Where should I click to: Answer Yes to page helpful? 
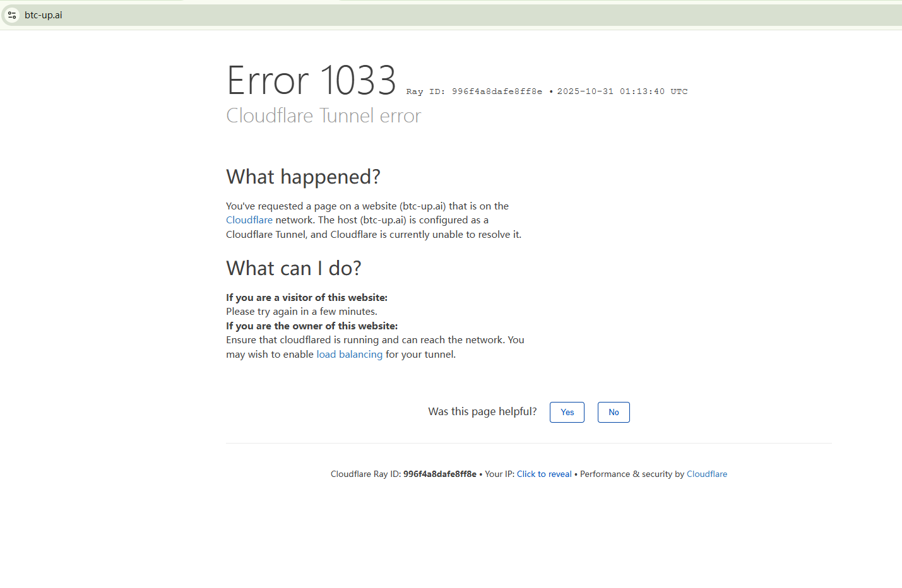point(567,413)
